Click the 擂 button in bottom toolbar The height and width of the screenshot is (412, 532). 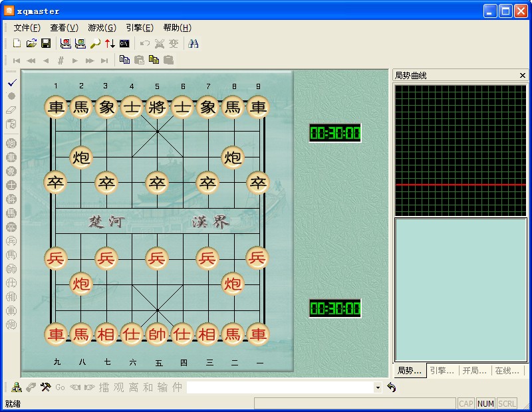pos(104,387)
